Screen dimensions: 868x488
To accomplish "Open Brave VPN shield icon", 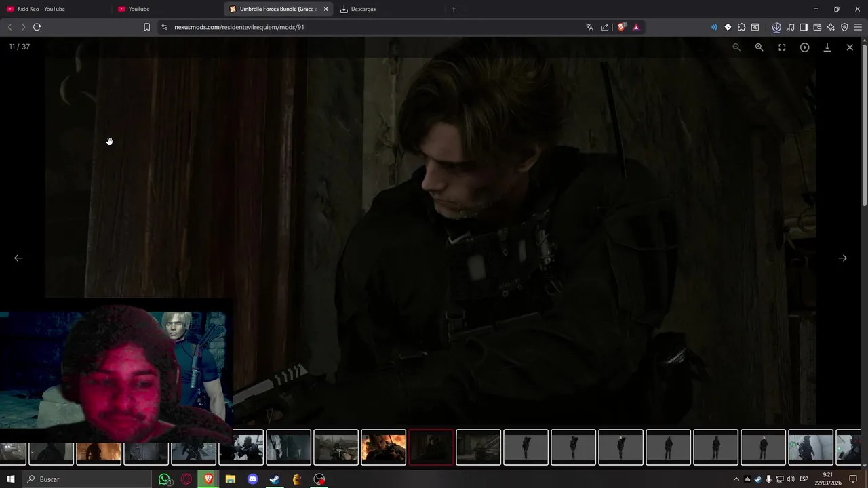I will [x=844, y=27].
